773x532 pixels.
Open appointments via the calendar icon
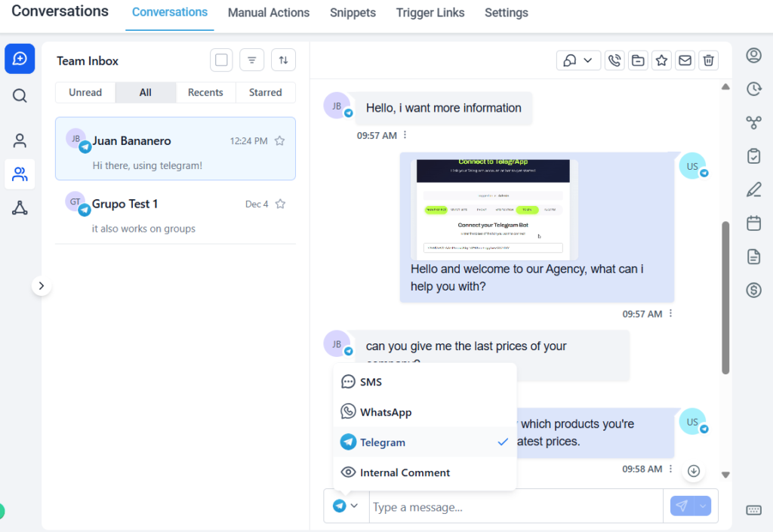click(x=753, y=223)
